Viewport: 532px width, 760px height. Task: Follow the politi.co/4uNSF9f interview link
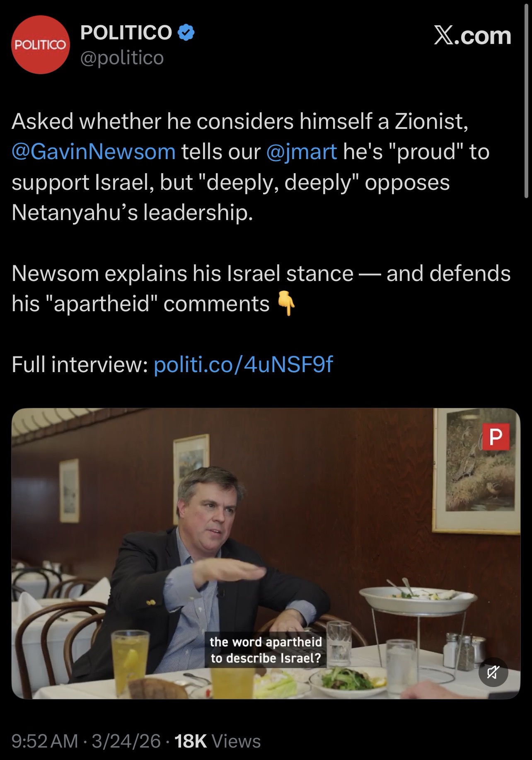(243, 365)
